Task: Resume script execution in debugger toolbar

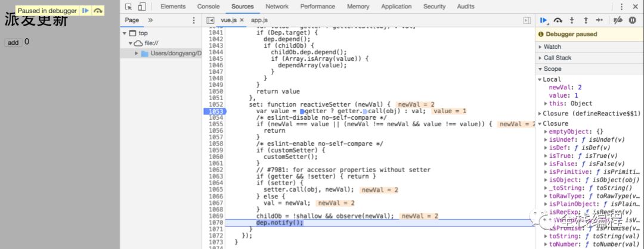Action: coord(543,20)
